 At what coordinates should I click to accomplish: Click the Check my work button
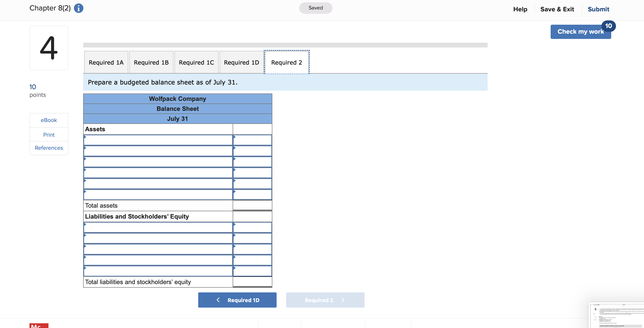click(x=581, y=32)
